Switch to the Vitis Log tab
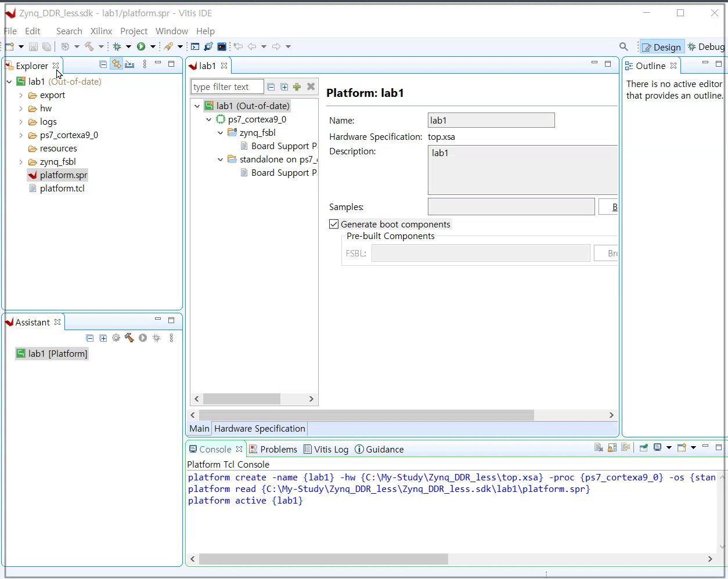Viewport: 728px width, 579px height. [326, 449]
